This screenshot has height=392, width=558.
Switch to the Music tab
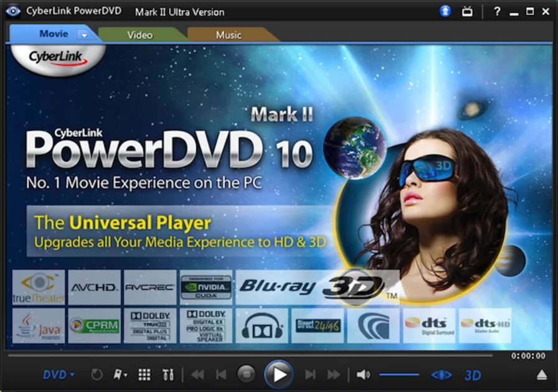[x=229, y=35]
